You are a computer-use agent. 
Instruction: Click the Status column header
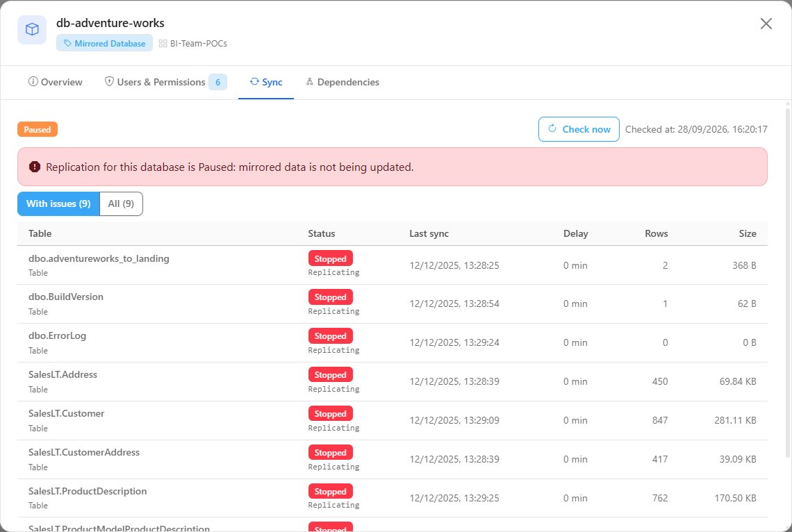(x=322, y=233)
